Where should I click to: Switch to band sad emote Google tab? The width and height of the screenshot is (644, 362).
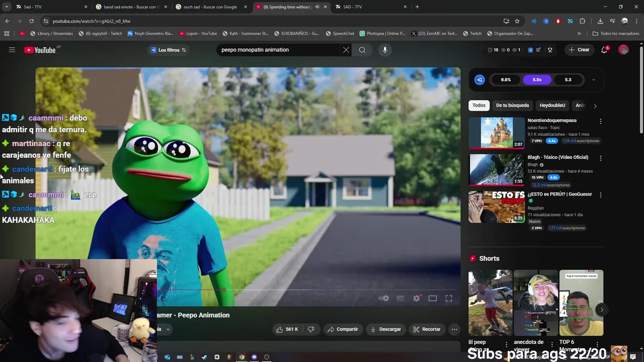[131, 7]
